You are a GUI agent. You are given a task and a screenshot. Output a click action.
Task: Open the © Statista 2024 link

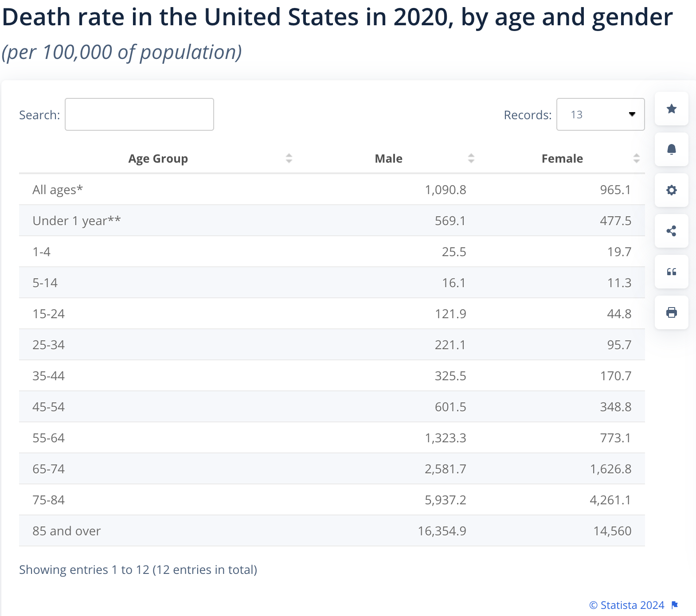click(x=627, y=605)
